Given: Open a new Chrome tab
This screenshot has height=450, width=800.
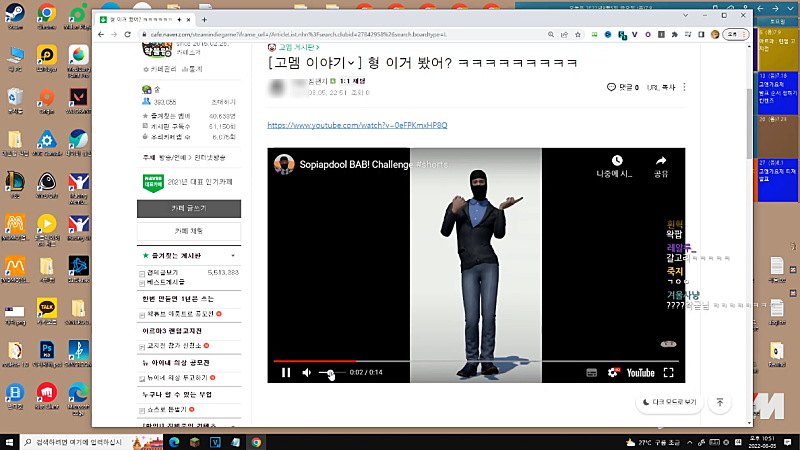Looking at the screenshot, I should (204, 19).
